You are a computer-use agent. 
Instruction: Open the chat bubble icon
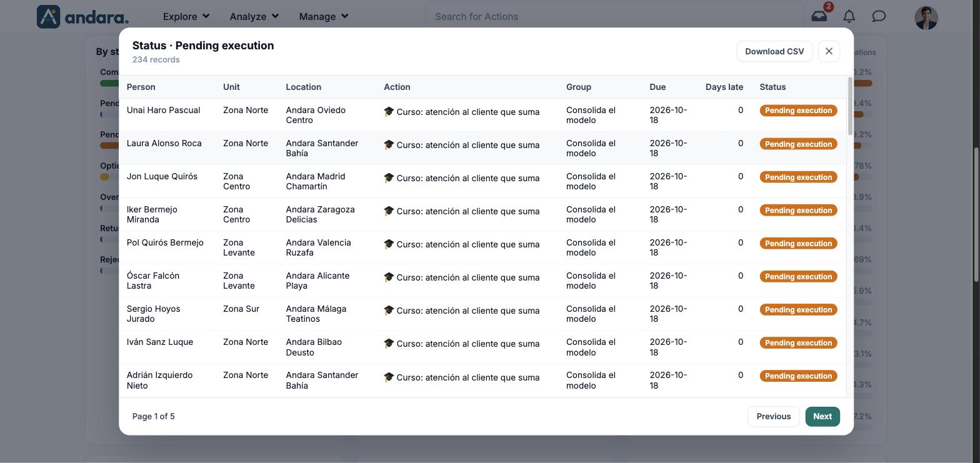(879, 16)
